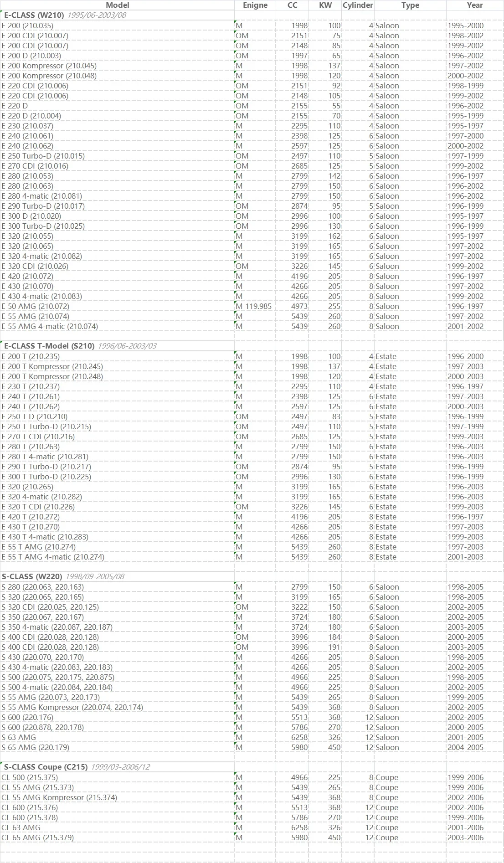The width and height of the screenshot is (504, 863).
Task: Select the Model column header
Action: [x=117, y=5]
